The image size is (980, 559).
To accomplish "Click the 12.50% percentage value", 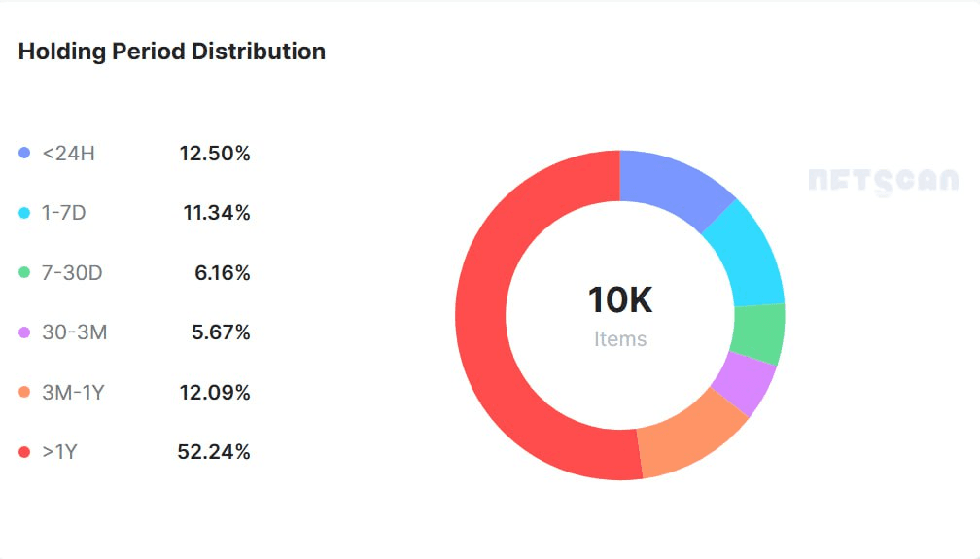I will click(215, 153).
